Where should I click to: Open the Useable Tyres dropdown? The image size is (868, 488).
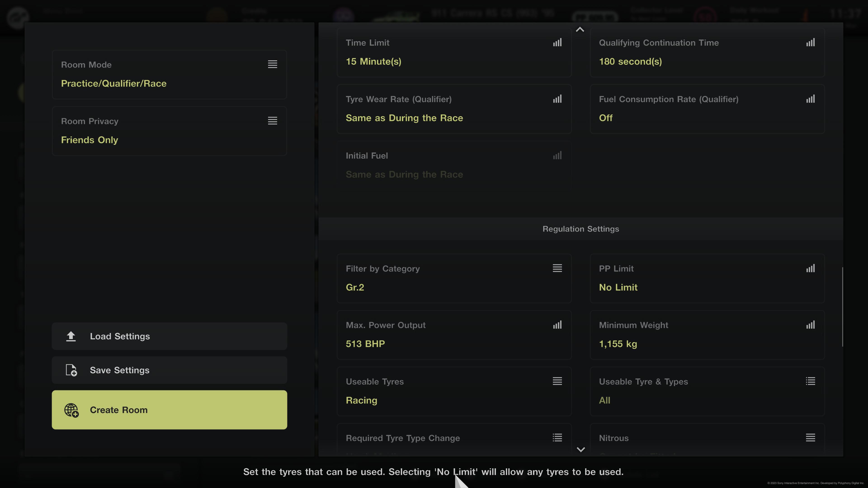454,391
